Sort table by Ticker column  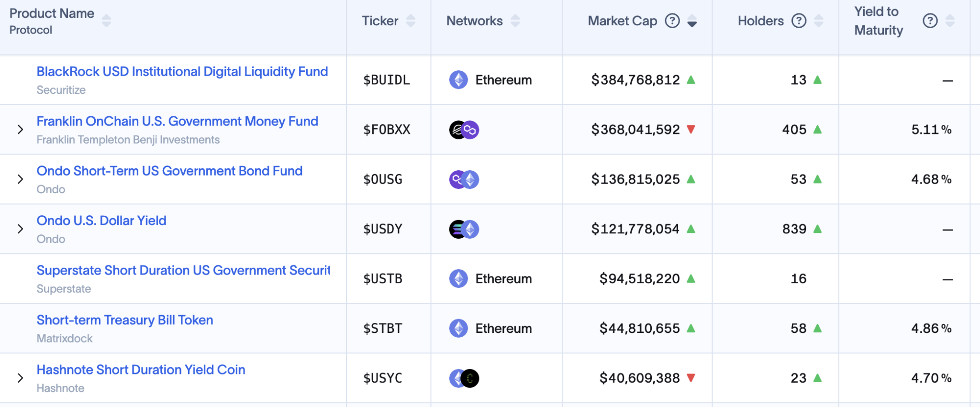tap(411, 21)
